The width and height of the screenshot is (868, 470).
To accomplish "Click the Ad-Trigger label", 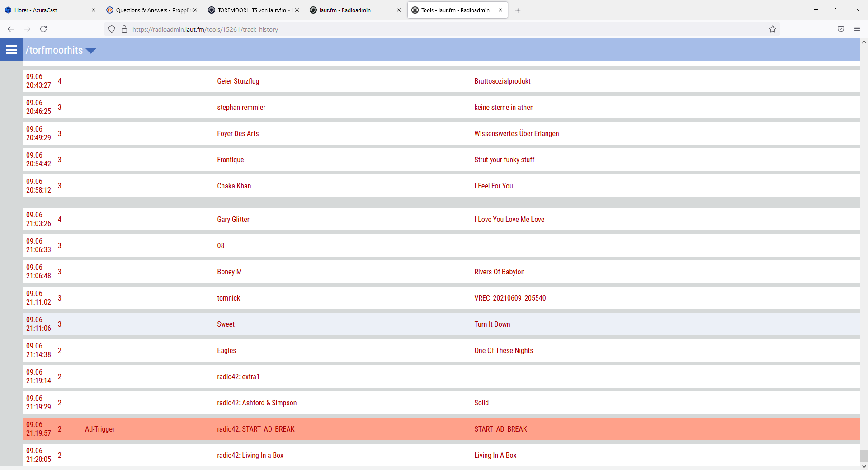I will 100,429.
